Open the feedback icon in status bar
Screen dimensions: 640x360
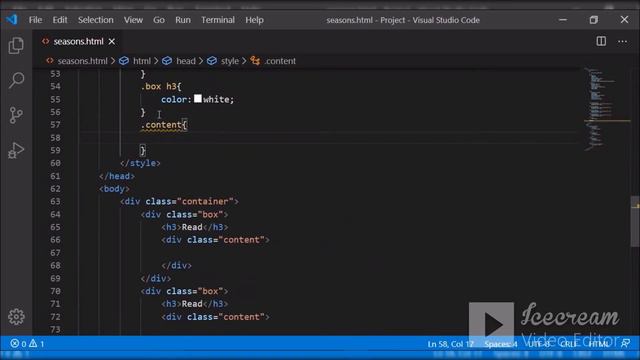coord(625,344)
